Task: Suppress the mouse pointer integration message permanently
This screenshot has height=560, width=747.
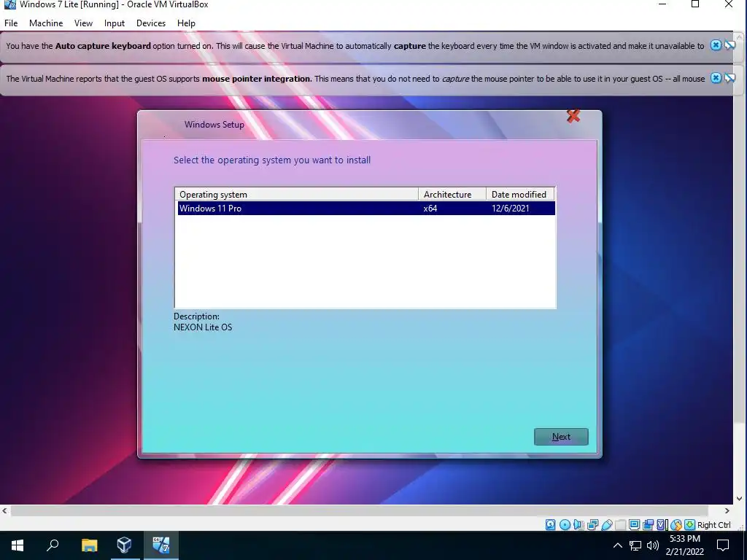Action: pos(729,78)
